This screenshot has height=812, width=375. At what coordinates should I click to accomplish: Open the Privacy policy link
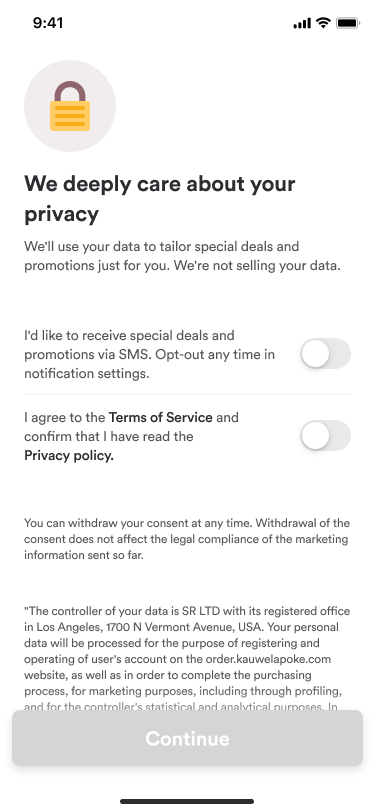click(x=69, y=456)
